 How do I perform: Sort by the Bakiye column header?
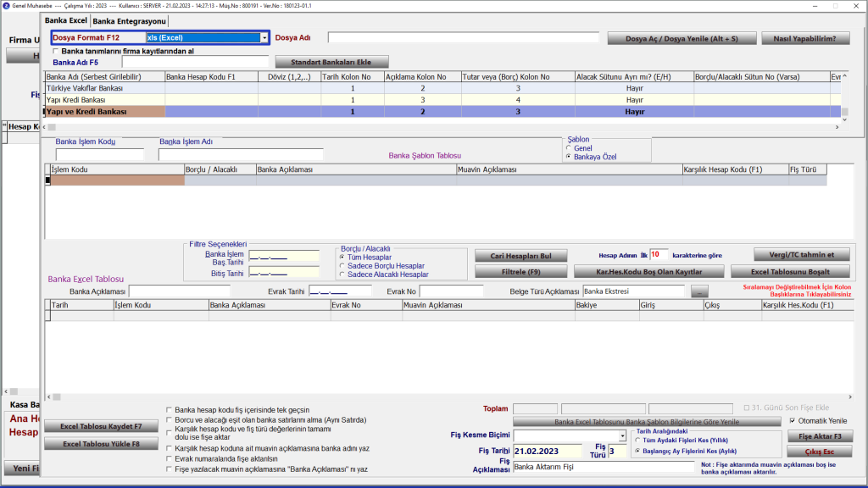click(x=607, y=305)
